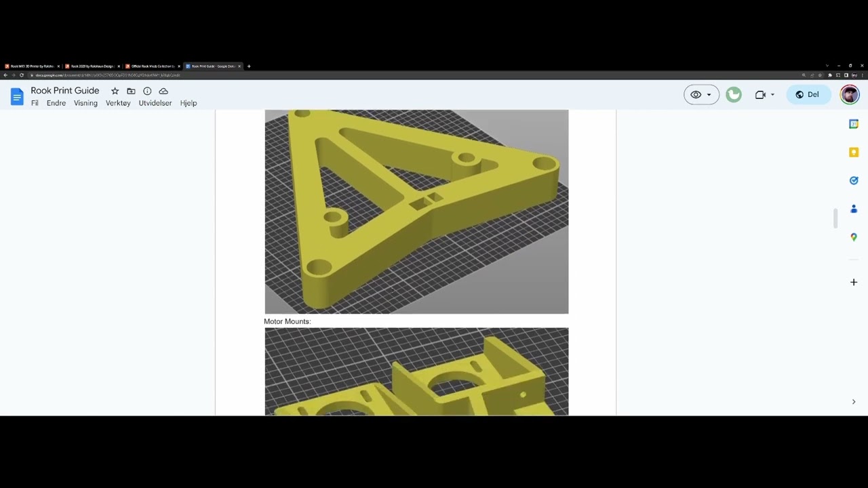
Task: Collapse side panel with bottom chevron
Action: (854, 402)
